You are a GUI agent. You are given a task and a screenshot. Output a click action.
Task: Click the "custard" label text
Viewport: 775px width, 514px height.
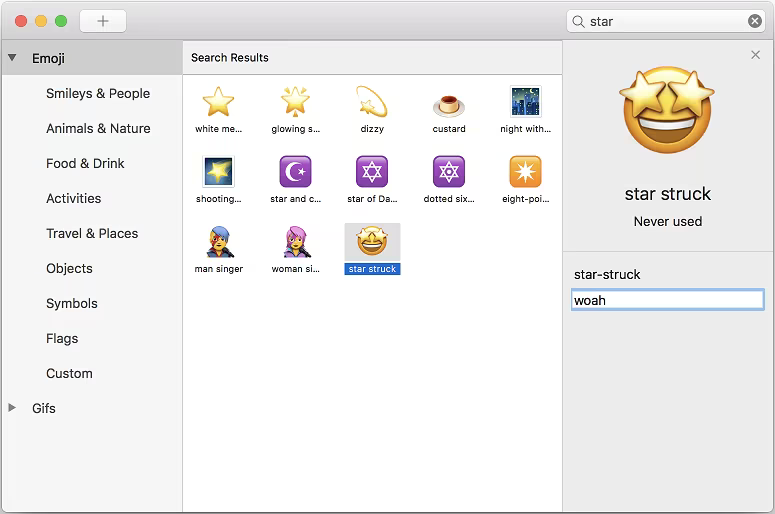coord(449,129)
